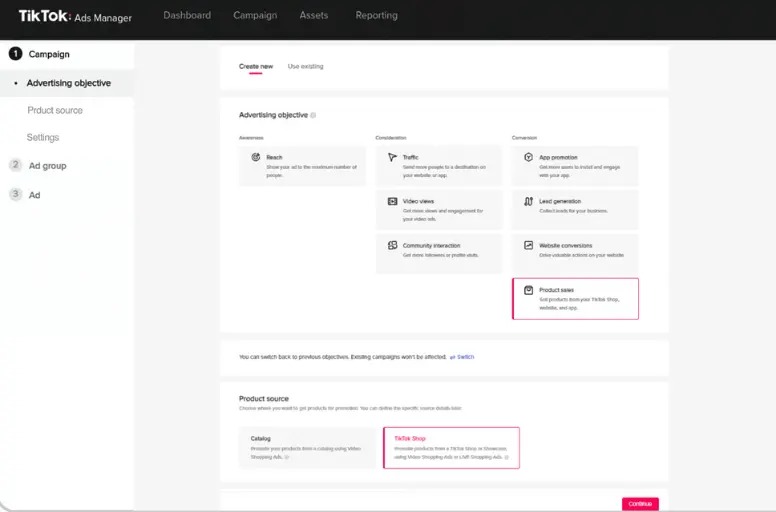
Task: Click the Advertising objective info icon
Action: (313, 115)
